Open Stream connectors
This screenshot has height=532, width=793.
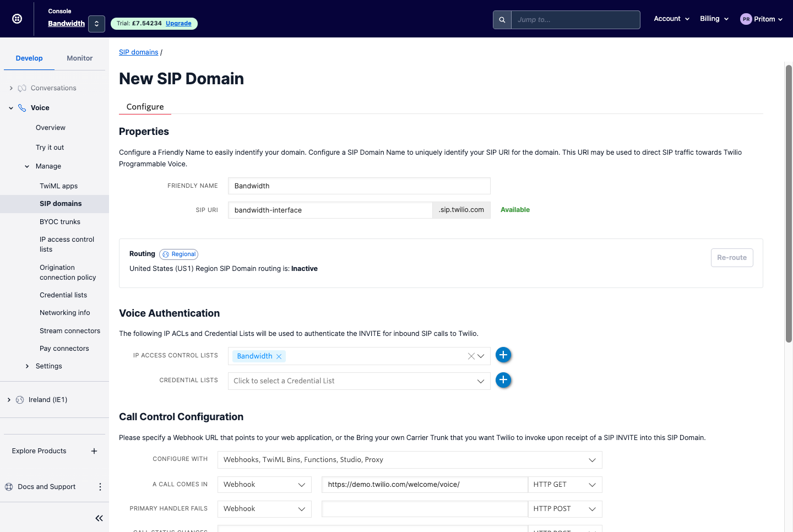[x=70, y=331]
